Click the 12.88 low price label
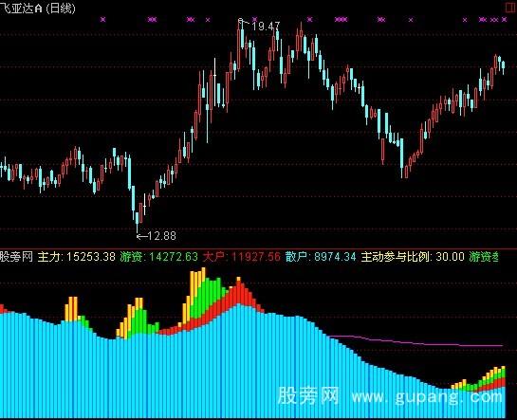Viewport: 517px width, 420px height. (161, 236)
